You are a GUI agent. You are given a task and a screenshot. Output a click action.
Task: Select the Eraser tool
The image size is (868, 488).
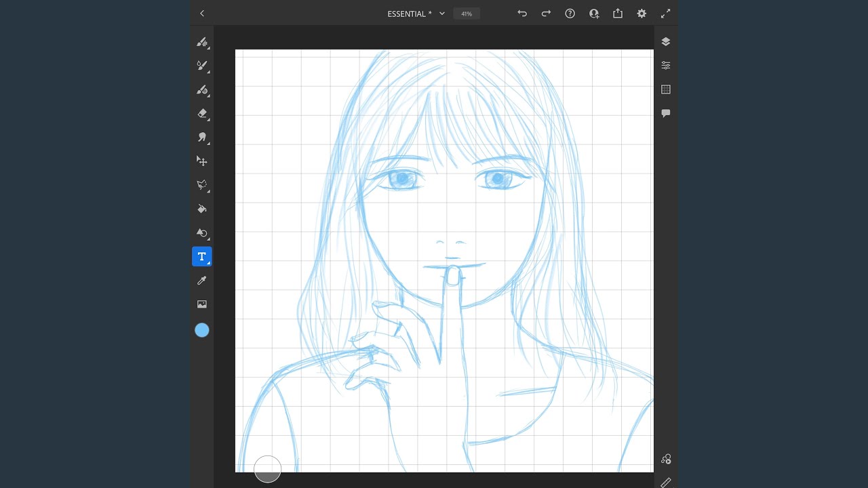201,113
